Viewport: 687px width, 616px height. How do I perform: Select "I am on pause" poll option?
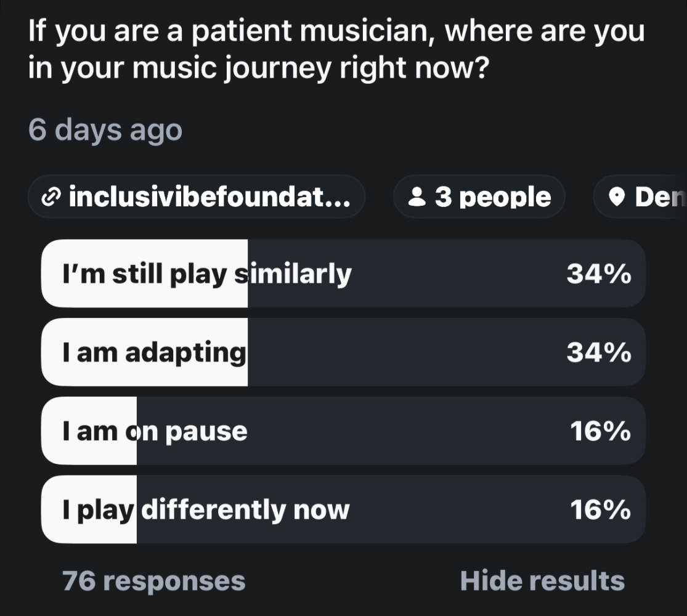click(343, 431)
